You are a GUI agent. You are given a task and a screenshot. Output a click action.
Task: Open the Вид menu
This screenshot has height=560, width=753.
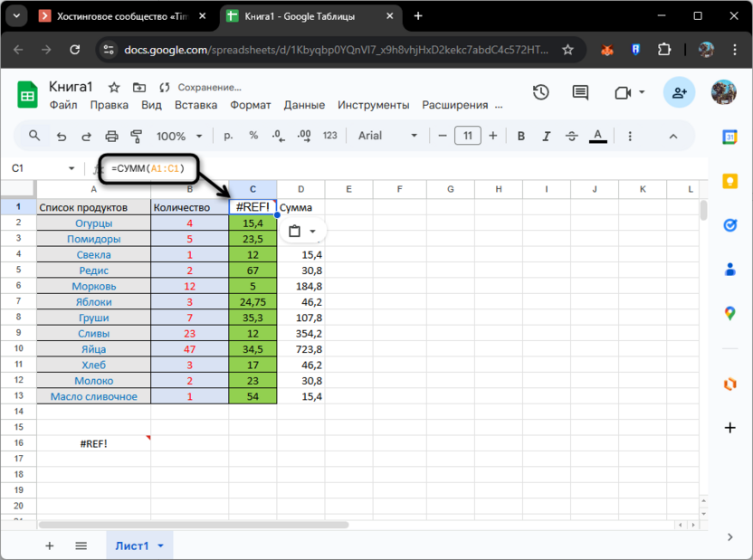tap(151, 105)
